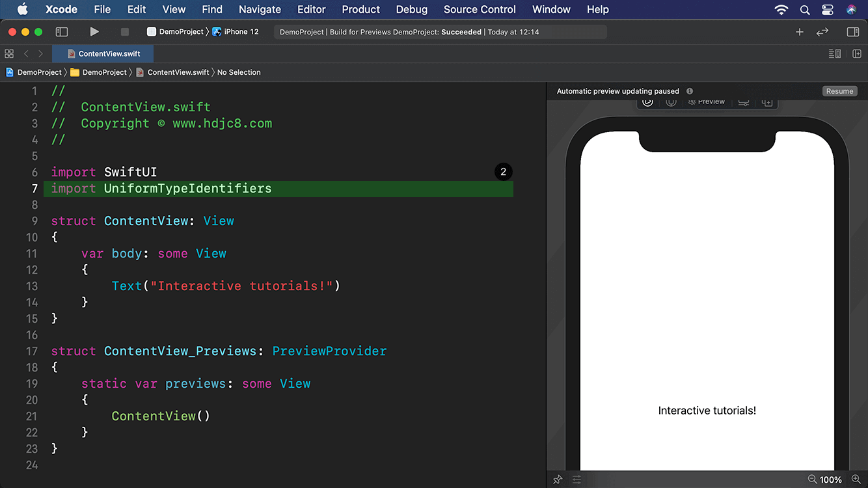
Task: Click the "Interactive tutorials!" string in code
Action: click(x=242, y=286)
